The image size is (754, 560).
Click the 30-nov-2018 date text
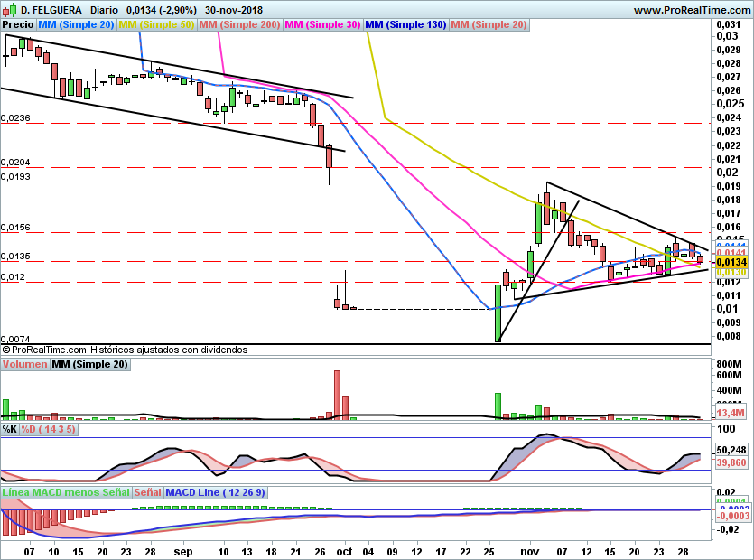point(234,10)
